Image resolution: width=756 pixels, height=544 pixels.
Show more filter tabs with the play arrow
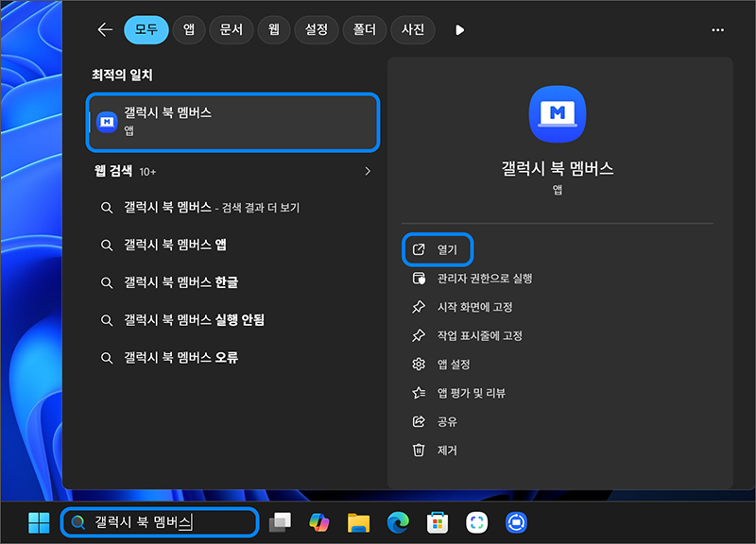[x=459, y=30]
